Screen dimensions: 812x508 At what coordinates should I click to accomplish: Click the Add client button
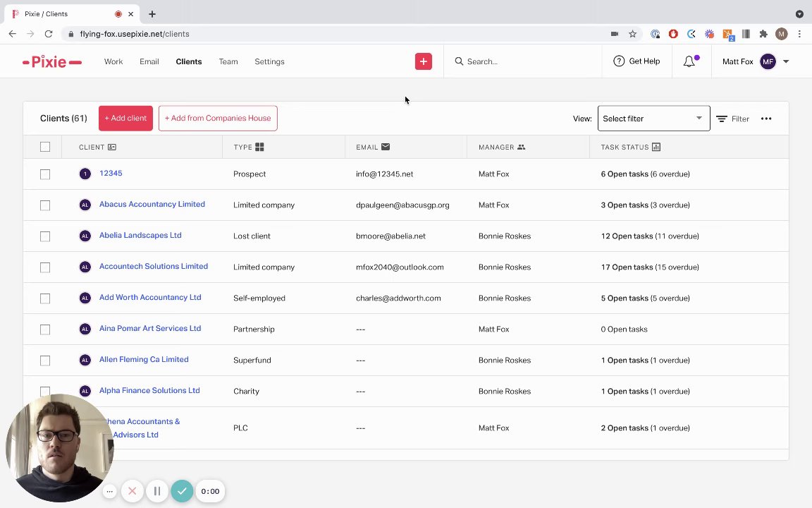tap(125, 118)
